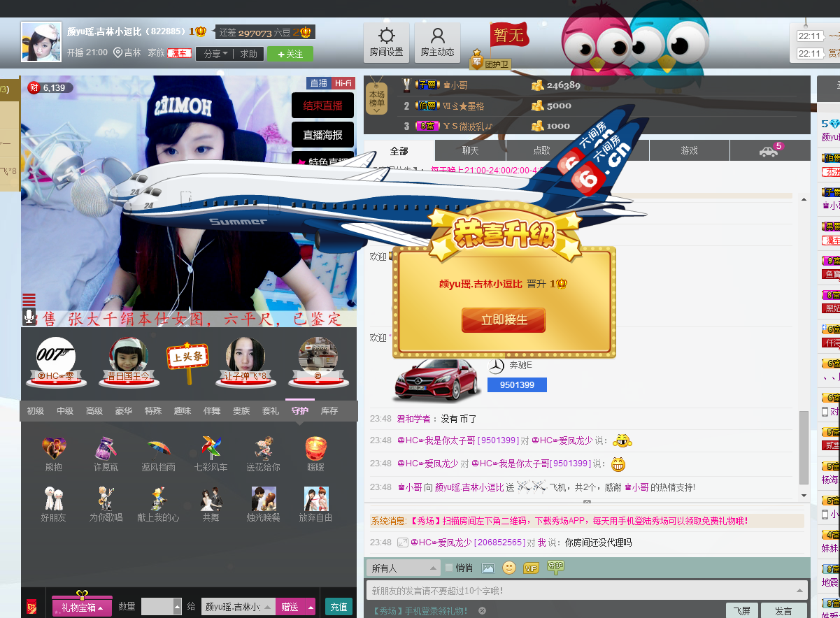This screenshot has height=618, width=840.
Task: Pick the 放弃自由 gift
Action: [x=316, y=498]
